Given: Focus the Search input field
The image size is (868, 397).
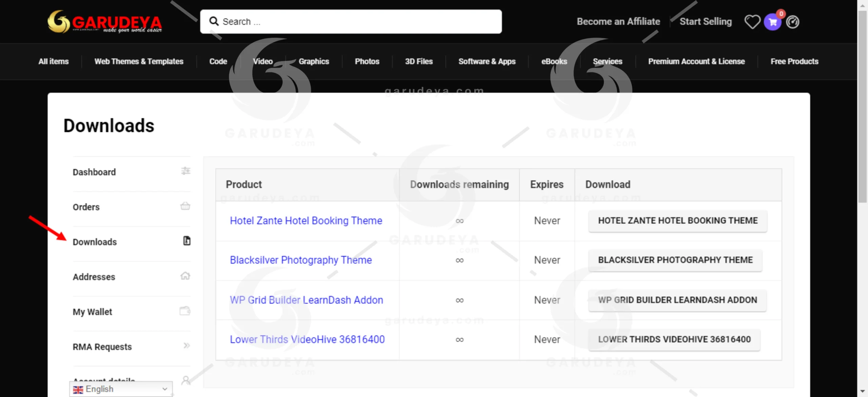Looking at the screenshot, I should click(x=351, y=21).
